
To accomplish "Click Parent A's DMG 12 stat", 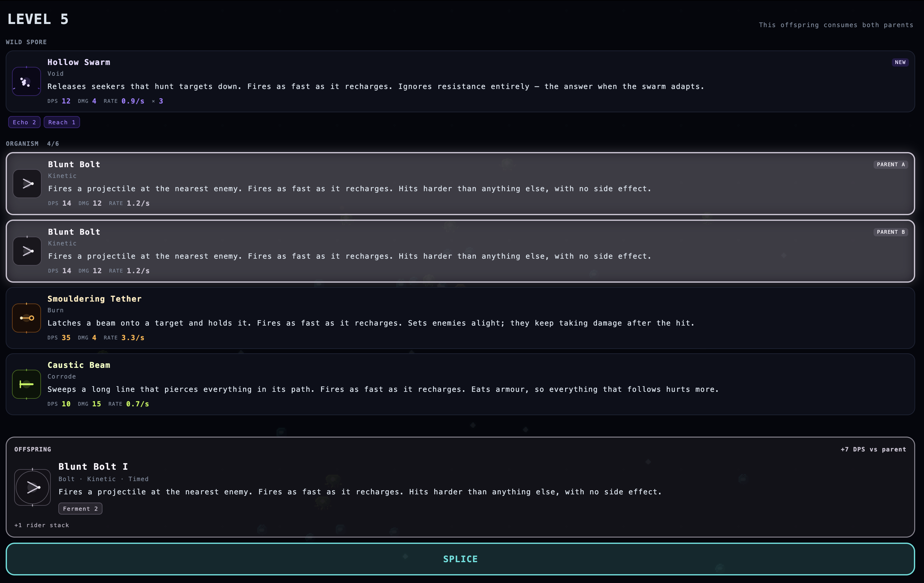I will click(90, 203).
